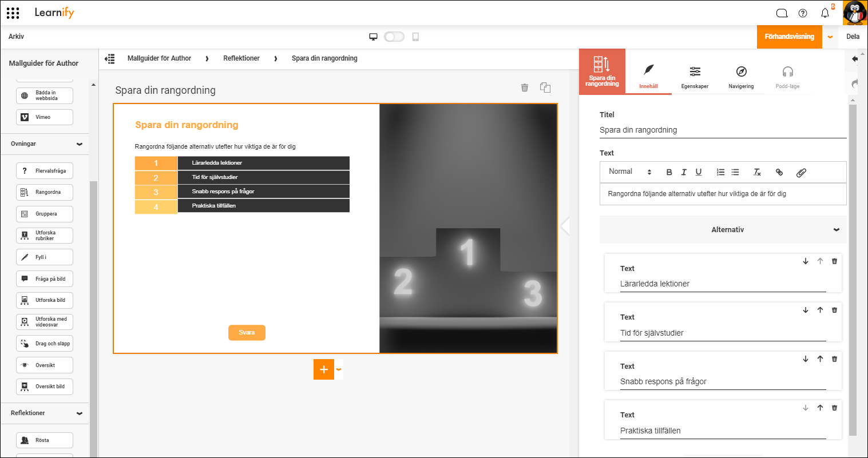
Task: Clear formatting in text editor toolbar
Action: 757,172
